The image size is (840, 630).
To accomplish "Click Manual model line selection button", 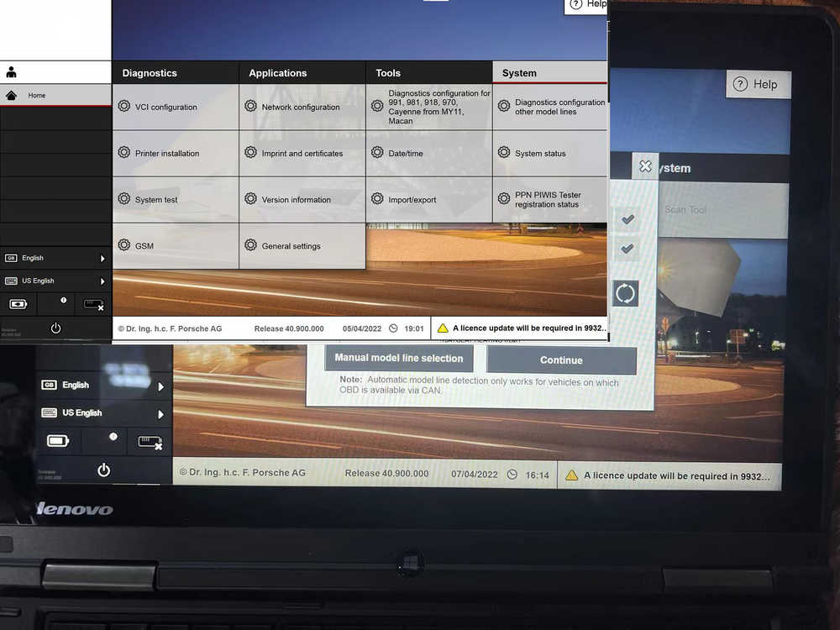I will click(399, 358).
